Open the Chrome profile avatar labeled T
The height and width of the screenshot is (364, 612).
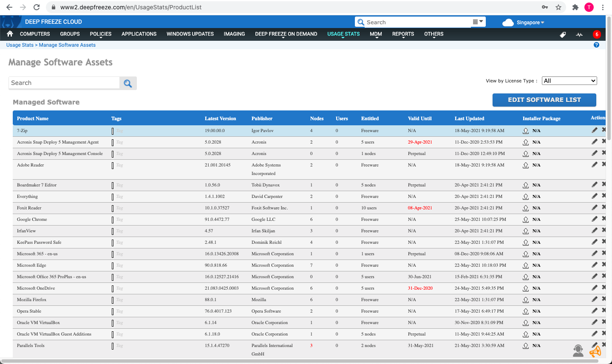tap(589, 7)
